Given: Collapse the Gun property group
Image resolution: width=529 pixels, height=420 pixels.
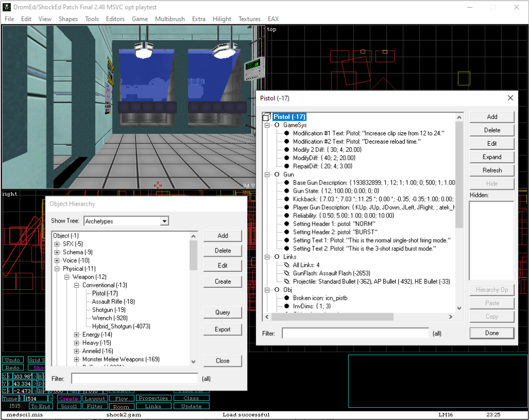Looking at the screenshot, I should click(267, 175).
